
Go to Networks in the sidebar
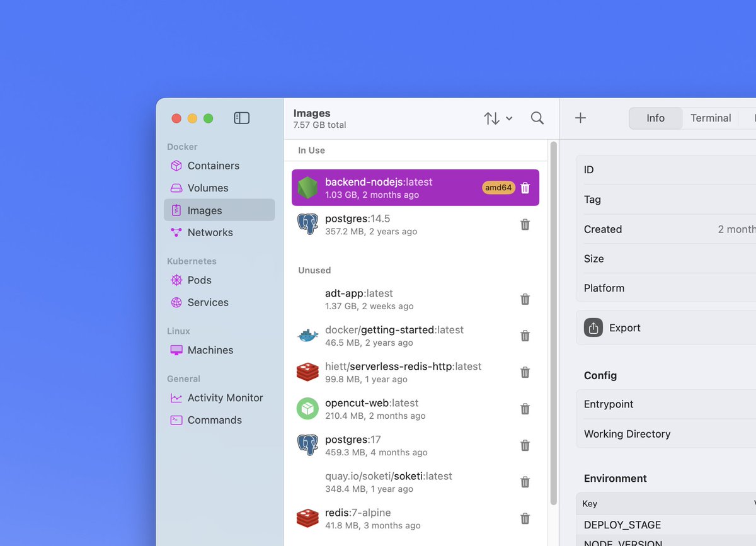[219, 232]
